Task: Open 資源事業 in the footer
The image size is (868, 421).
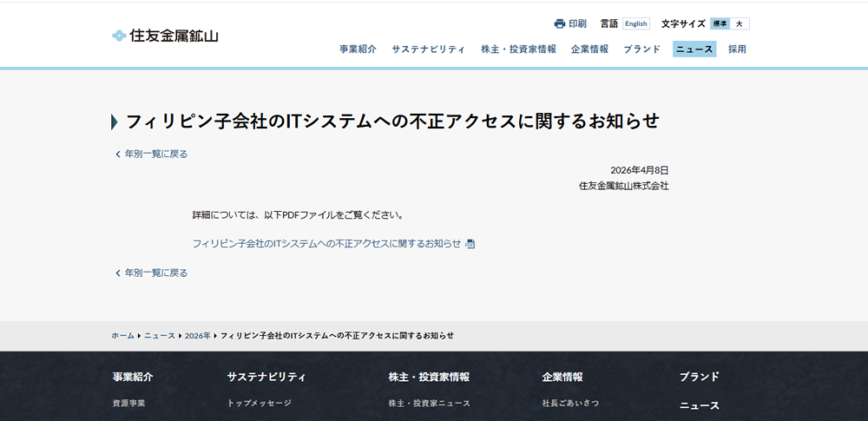Action: (x=128, y=403)
